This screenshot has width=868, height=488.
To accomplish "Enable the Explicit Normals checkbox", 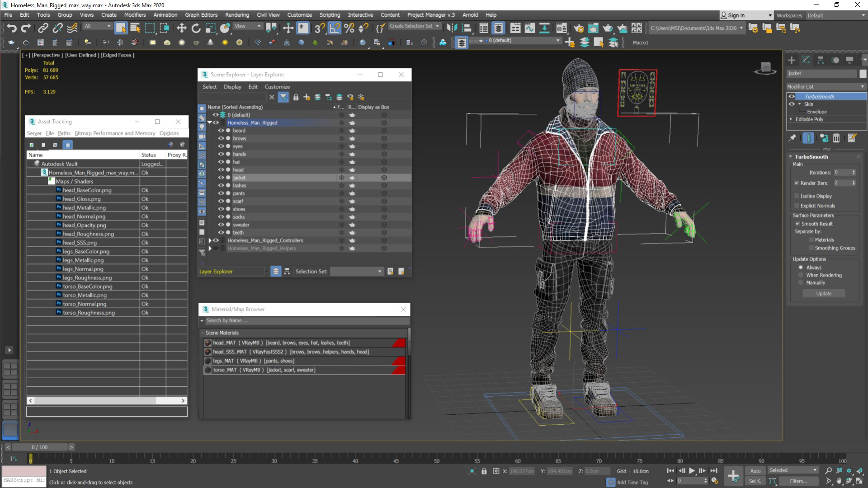I will (x=797, y=206).
